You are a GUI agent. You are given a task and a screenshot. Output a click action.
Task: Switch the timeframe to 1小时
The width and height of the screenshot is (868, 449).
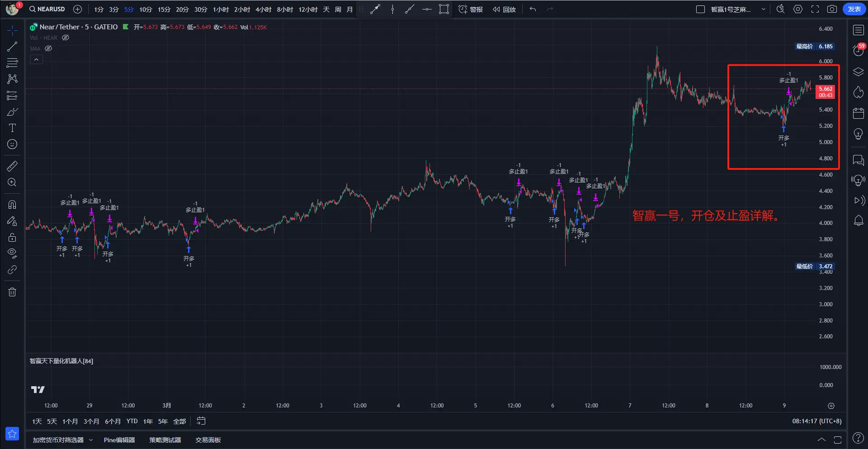221,9
